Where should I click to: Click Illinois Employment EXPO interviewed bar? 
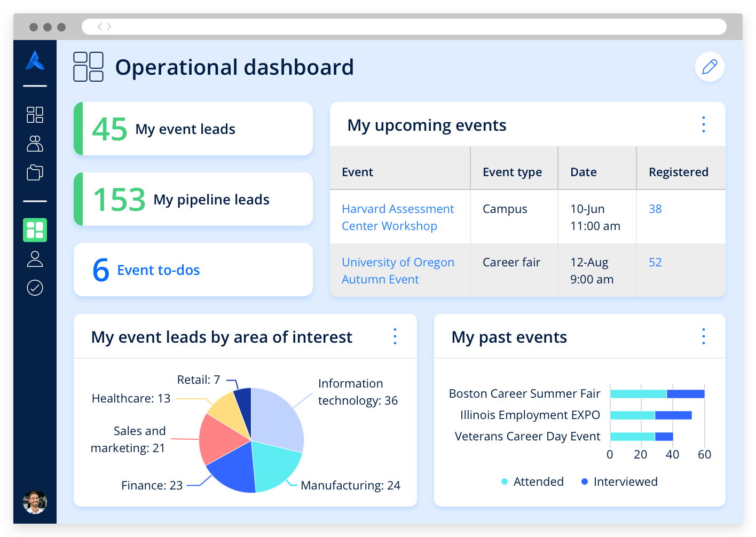click(x=673, y=415)
